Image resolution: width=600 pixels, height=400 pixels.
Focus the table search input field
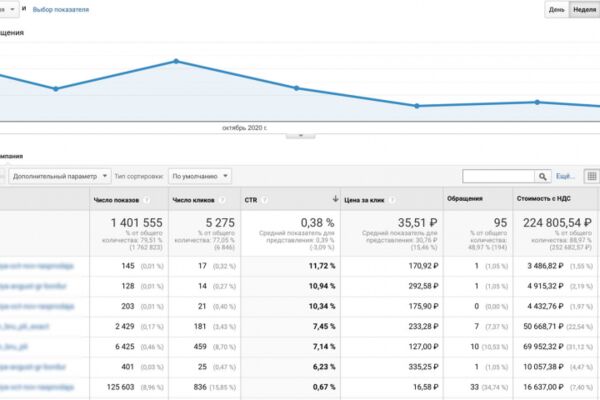pyautogui.click(x=498, y=176)
